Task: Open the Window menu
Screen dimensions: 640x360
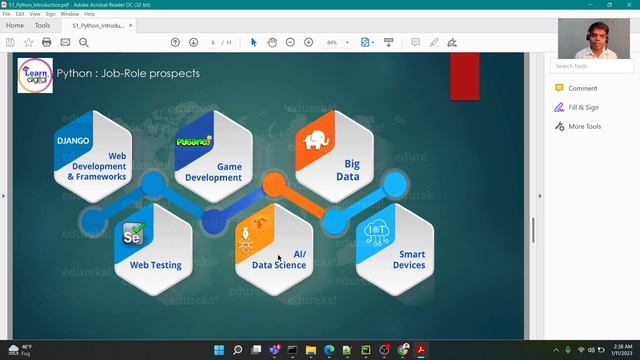Action: [x=69, y=14]
